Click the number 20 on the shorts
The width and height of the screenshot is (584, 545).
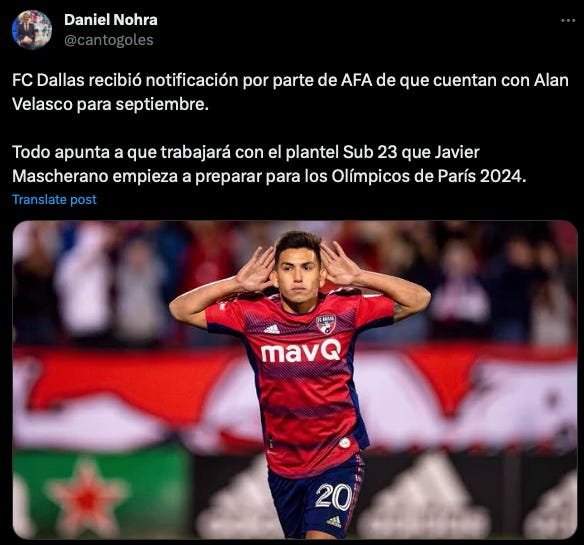[333, 496]
